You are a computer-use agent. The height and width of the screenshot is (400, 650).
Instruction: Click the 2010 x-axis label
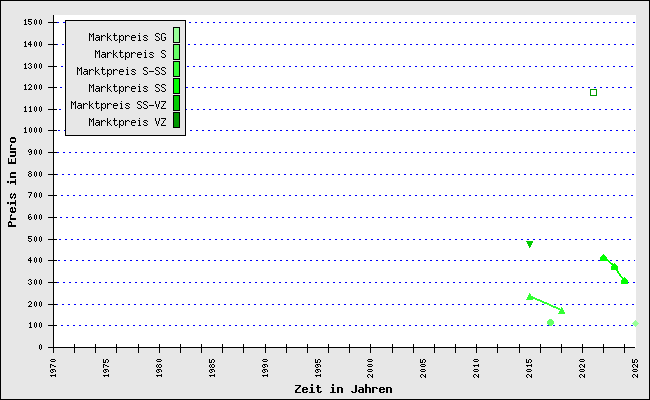pos(477,368)
